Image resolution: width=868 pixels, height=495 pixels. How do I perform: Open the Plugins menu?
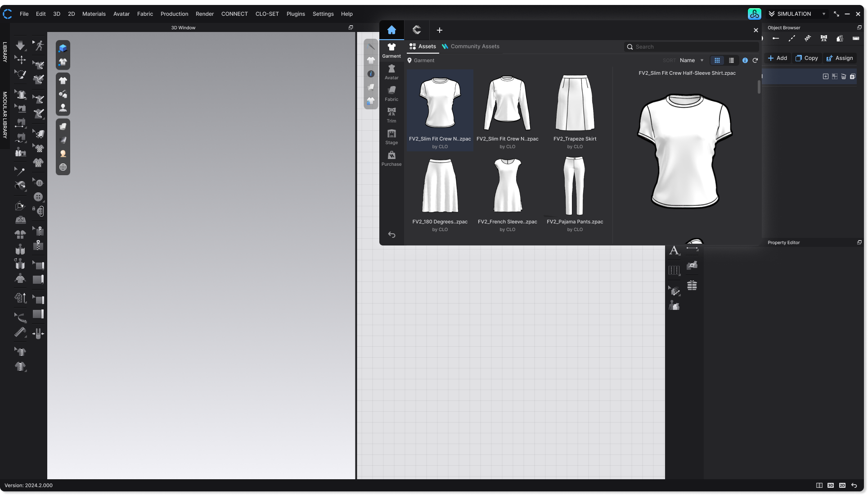[x=296, y=14]
